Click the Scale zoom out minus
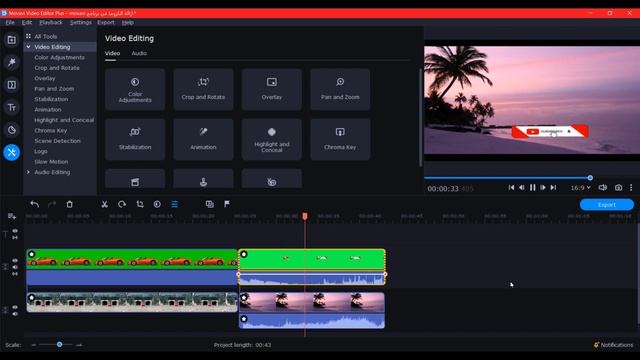Viewport: 640px width, 360px height. pyautogui.click(x=34, y=345)
